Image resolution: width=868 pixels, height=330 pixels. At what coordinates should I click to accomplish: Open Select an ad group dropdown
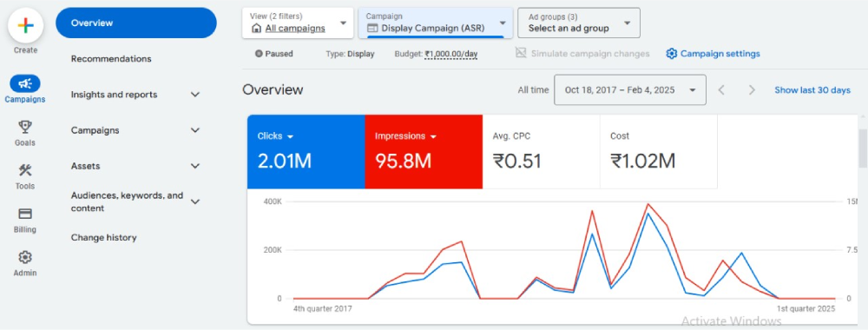(x=579, y=23)
